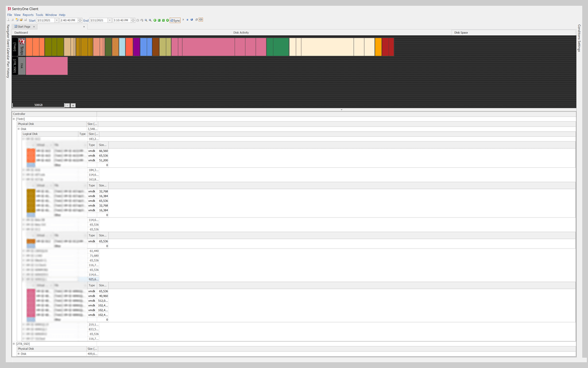Click the blue refresh icon on the toolbar
Viewport: 588px width, 368px height.
tap(191, 19)
